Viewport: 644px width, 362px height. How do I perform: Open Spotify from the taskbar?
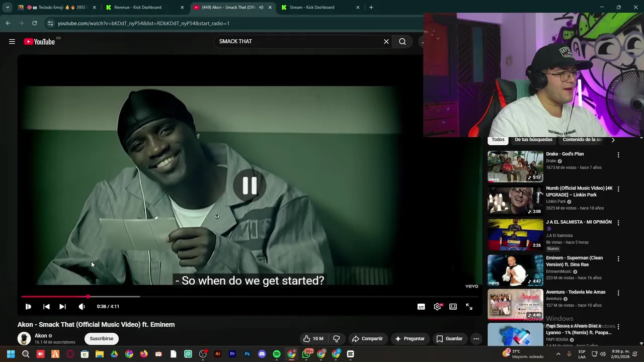(277, 354)
